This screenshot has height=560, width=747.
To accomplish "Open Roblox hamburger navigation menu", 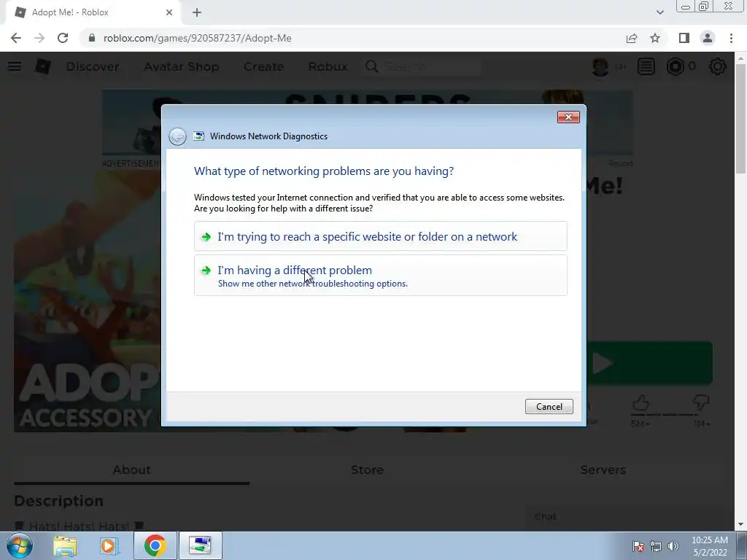I will (15, 66).
